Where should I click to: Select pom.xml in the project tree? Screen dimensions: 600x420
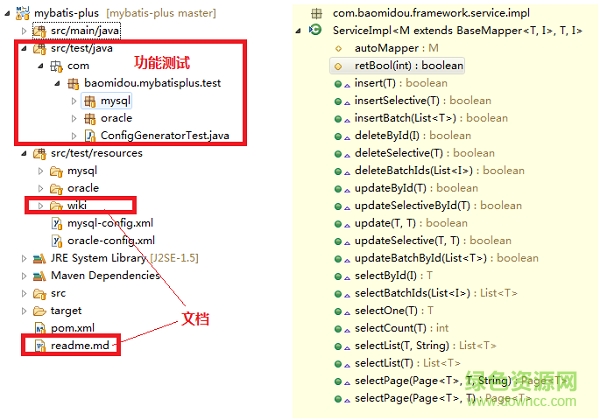point(73,328)
